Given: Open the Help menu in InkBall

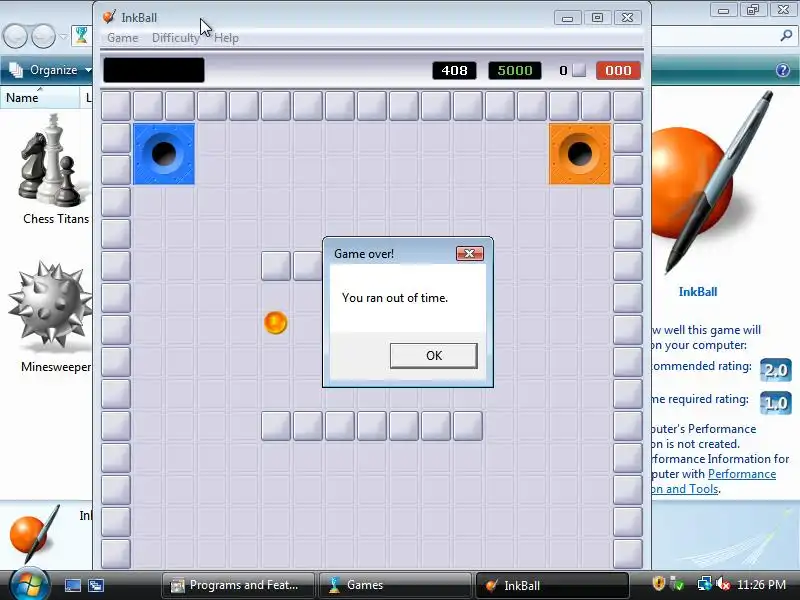Looking at the screenshot, I should 226,38.
